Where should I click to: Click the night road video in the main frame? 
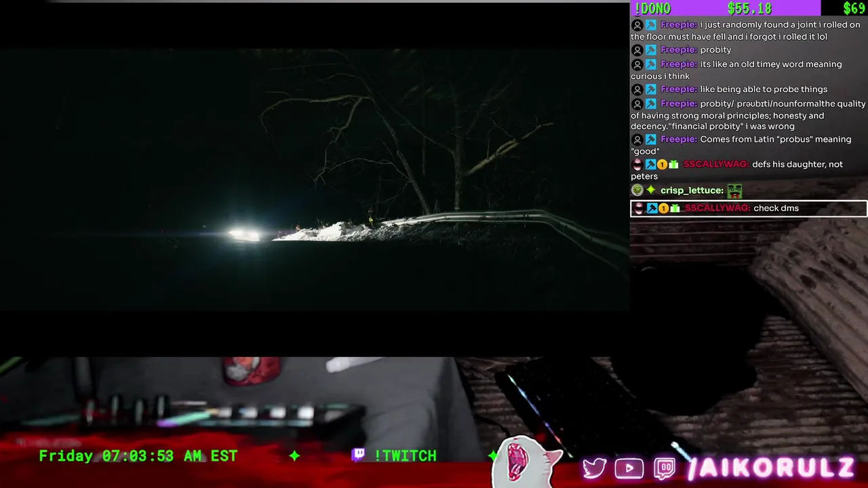tap(315, 180)
